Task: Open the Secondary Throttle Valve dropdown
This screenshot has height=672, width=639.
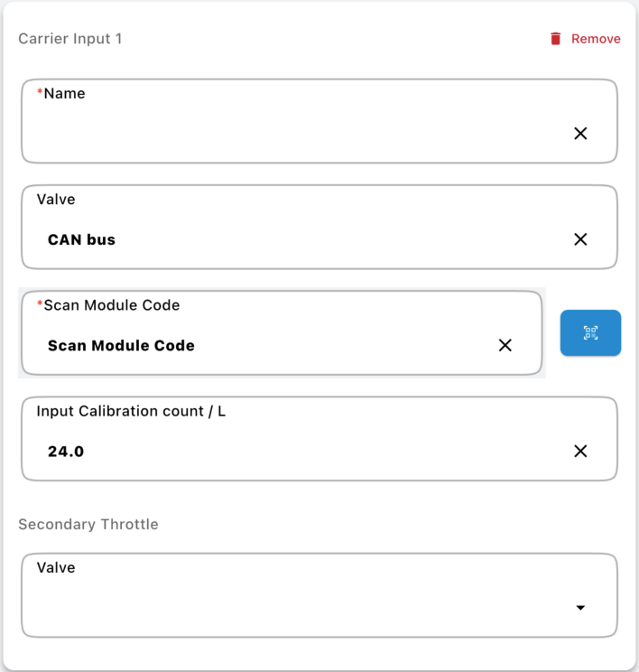Action: tap(298, 607)
